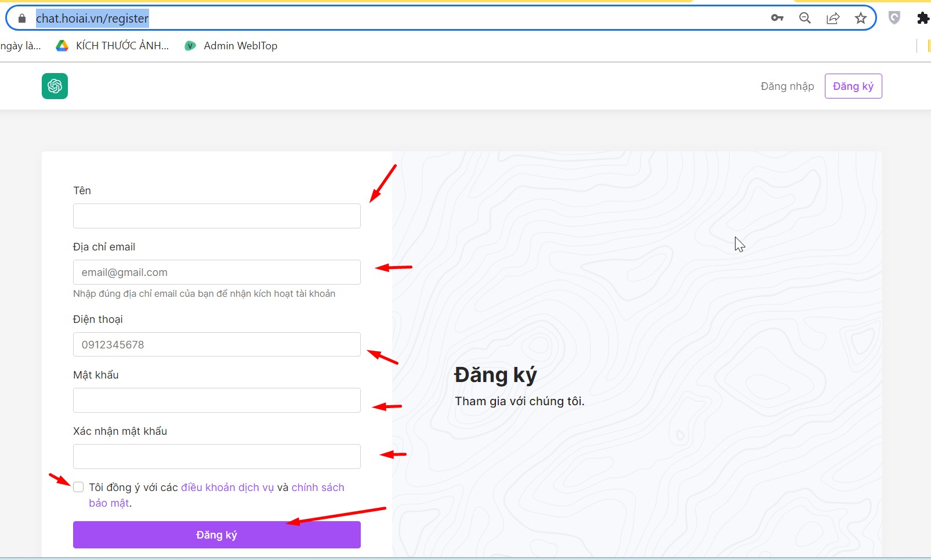The height and width of the screenshot is (560, 931).
Task: Click the Địa chỉ email input field
Action: tap(216, 272)
